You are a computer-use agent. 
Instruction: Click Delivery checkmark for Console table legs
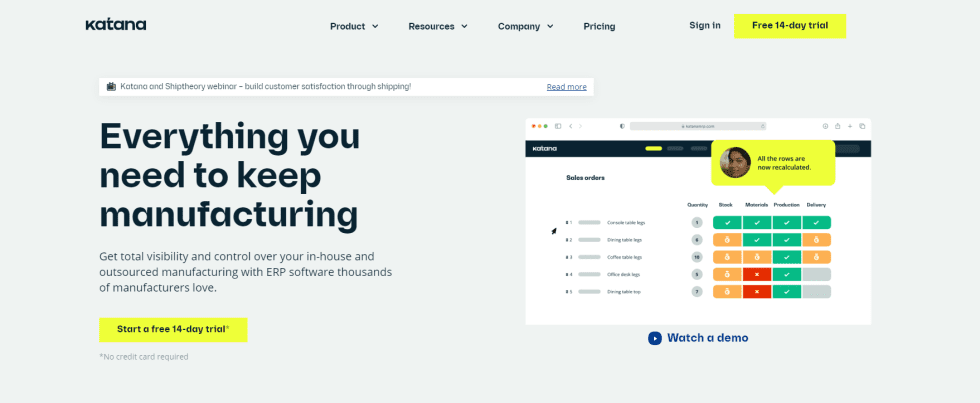coord(816,222)
